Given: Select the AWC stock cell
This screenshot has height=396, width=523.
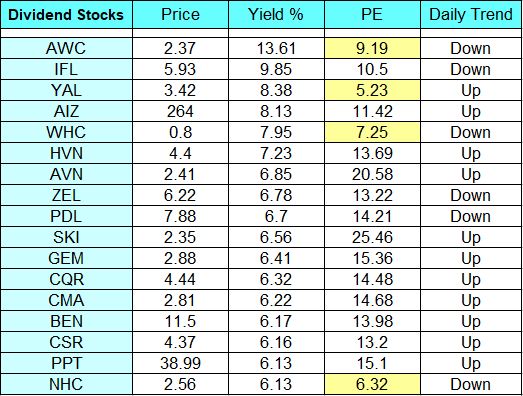Looking at the screenshot, I should [66, 48].
